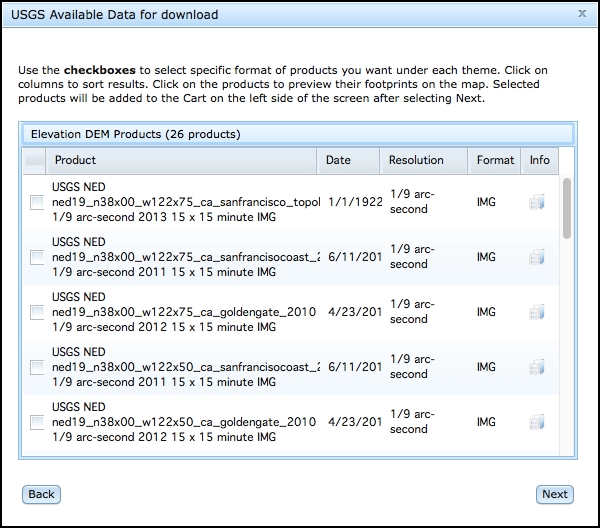Preview w122x75_ca_sanfrancisocoast product footprint
This screenshot has width=600, height=528.
click(x=186, y=257)
